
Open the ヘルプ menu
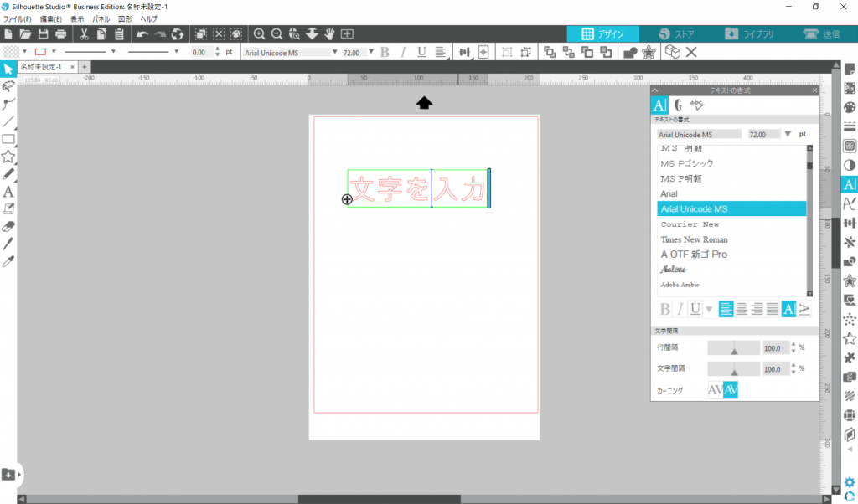149,18
